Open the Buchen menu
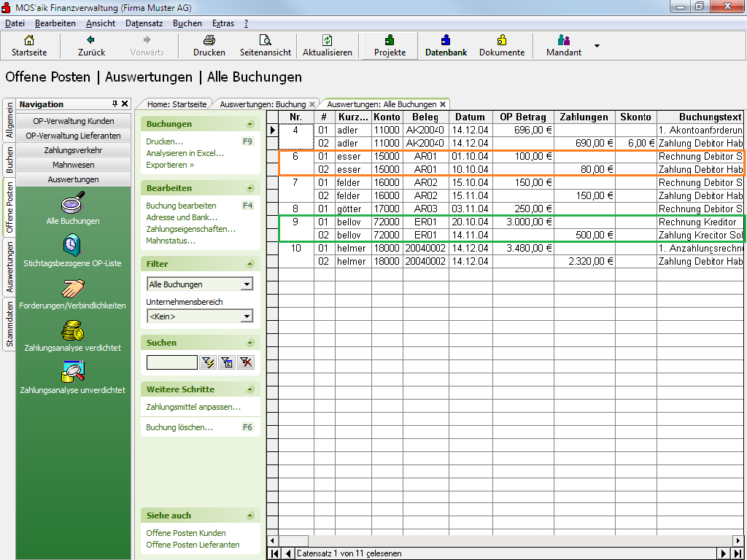The image size is (747, 560). (x=187, y=23)
